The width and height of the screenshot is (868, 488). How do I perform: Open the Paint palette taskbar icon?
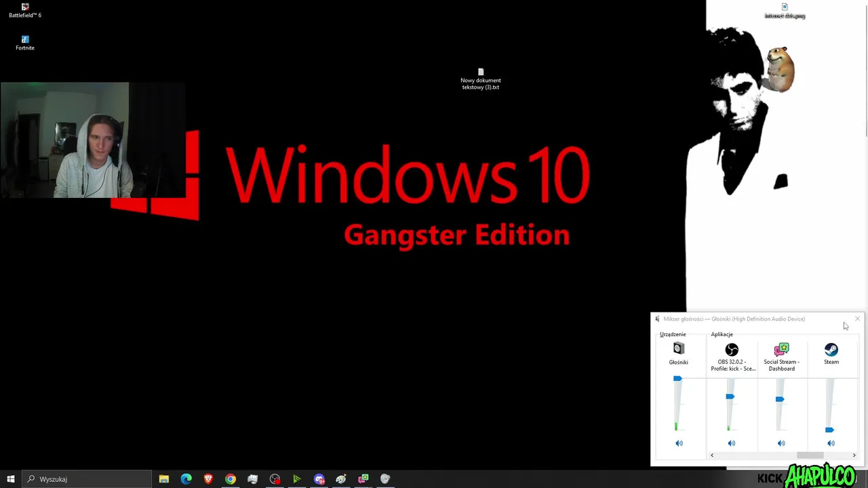pos(341,479)
